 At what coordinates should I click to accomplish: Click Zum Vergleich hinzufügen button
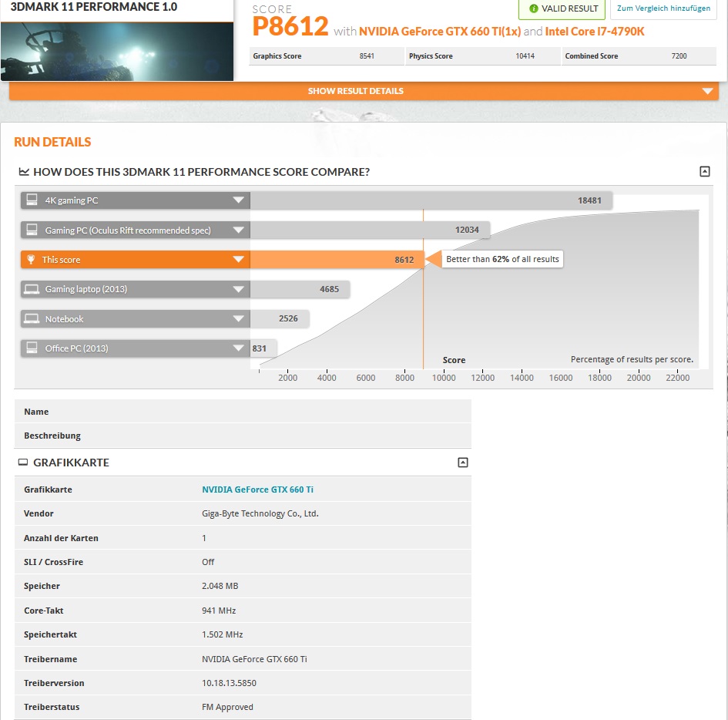(663, 8)
